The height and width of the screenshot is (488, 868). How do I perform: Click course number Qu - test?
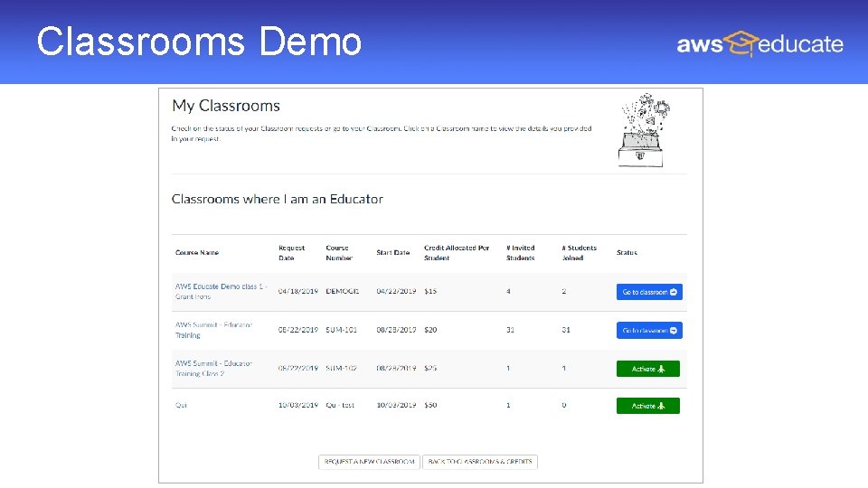[340, 405]
